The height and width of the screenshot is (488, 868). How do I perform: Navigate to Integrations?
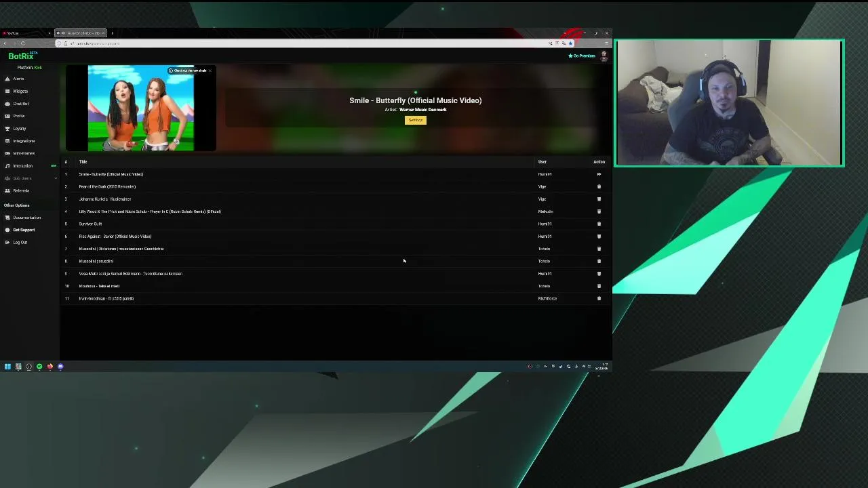[23, 141]
